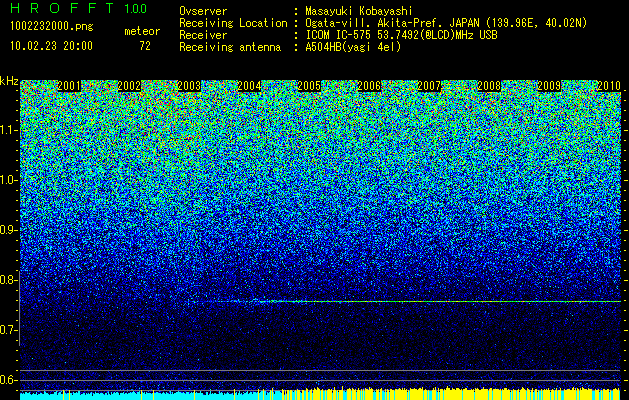This screenshot has width=629, height=400.
Task: Click the 1.1 kHz axis label
Action: [8, 130]
